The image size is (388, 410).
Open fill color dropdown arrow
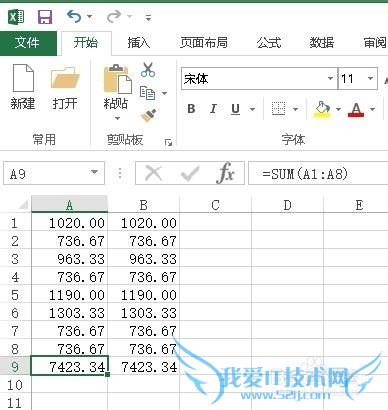click(338, 109)
